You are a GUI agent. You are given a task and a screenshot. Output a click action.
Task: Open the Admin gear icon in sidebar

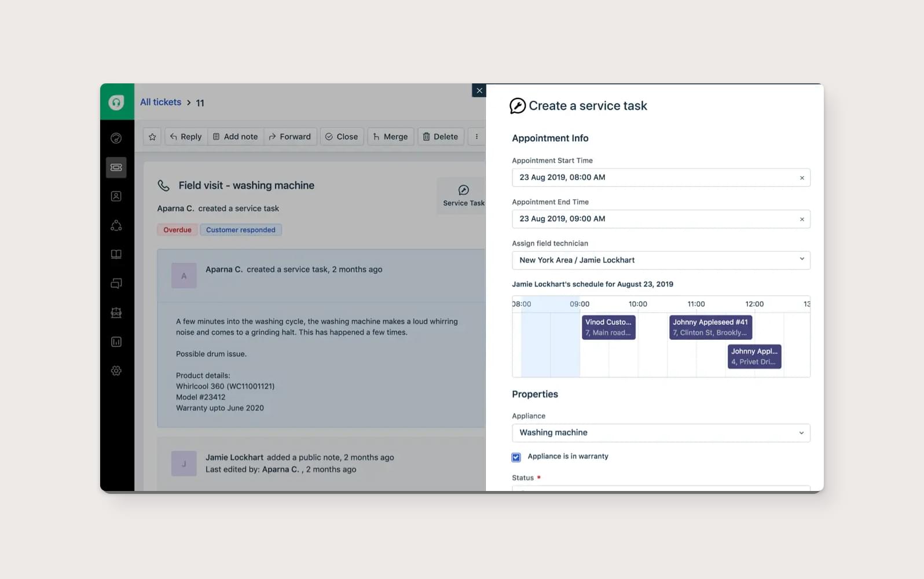(x=116, y=371)
